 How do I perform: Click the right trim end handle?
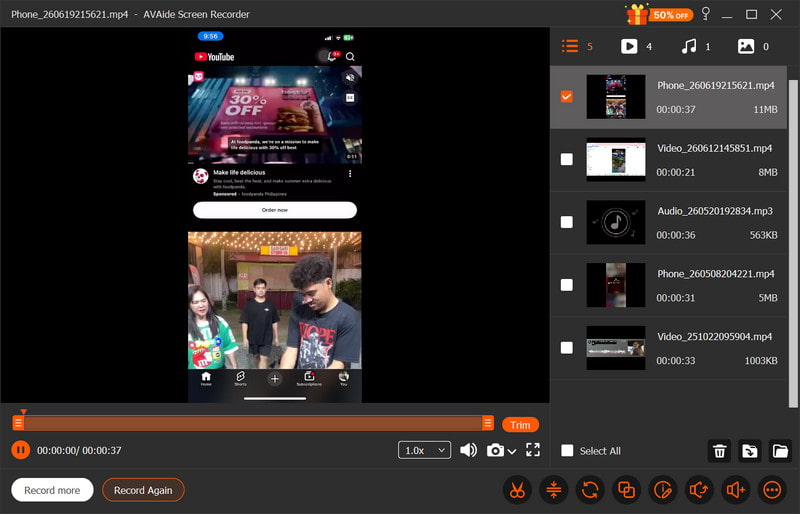pyautogui.click(x=487, y=423)
